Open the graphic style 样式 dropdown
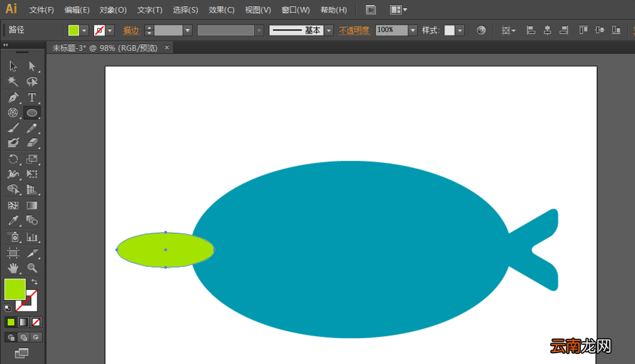The image size is (635, 364). pyautogui.click(x=460, y=30)
